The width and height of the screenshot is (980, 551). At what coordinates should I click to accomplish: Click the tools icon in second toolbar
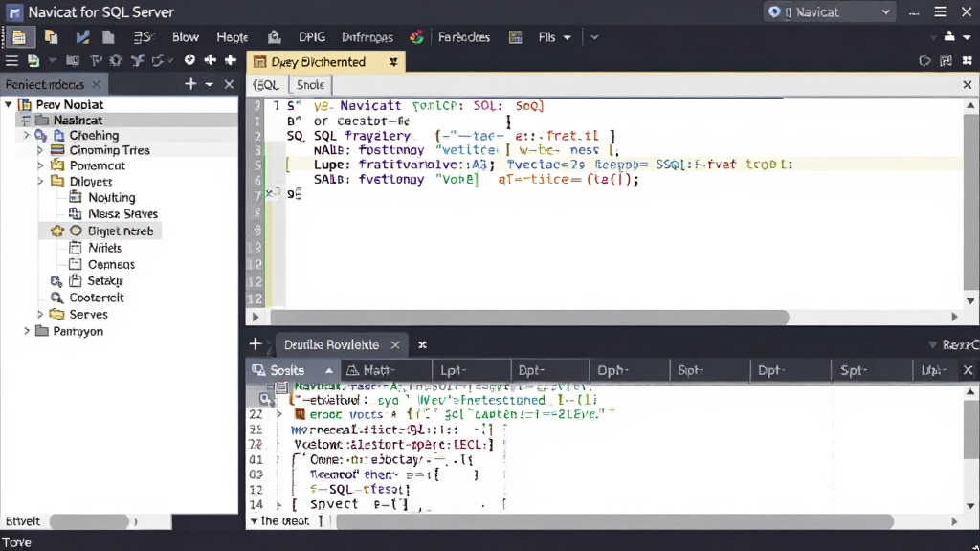(x=138, y=60)
